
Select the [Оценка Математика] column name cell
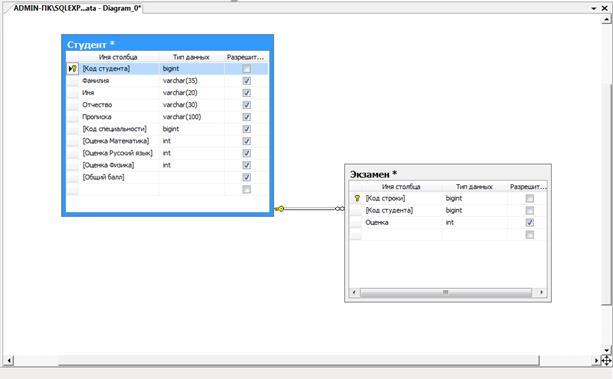pyautogui.click(x=119, y=141)
